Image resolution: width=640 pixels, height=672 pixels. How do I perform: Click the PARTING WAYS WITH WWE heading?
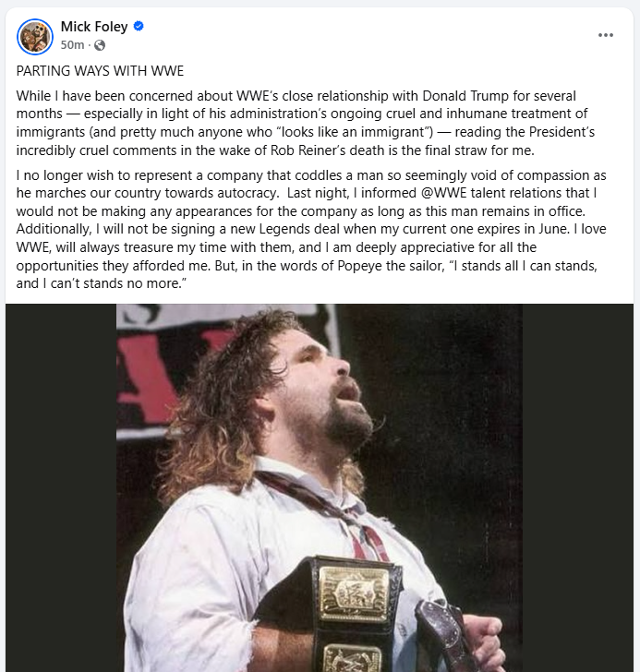[100, 71]
